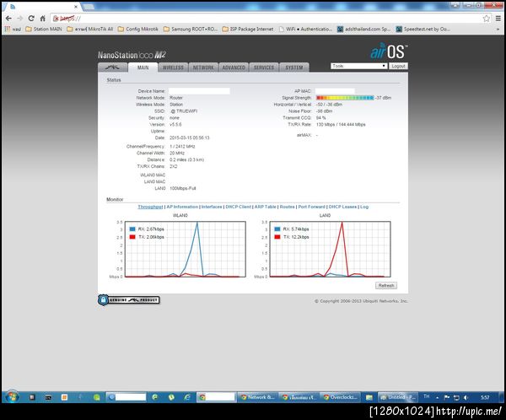Image resolution: width=506 pixels, height=420 pixels.
Task: Click the insecure HTTPS warning icon
Action: click(x=56, y=19)
